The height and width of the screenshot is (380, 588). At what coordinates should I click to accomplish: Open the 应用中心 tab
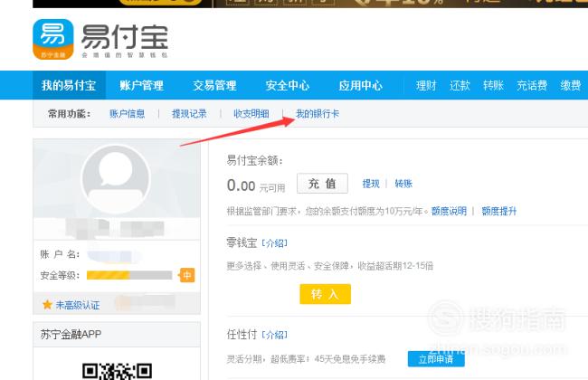361,86
